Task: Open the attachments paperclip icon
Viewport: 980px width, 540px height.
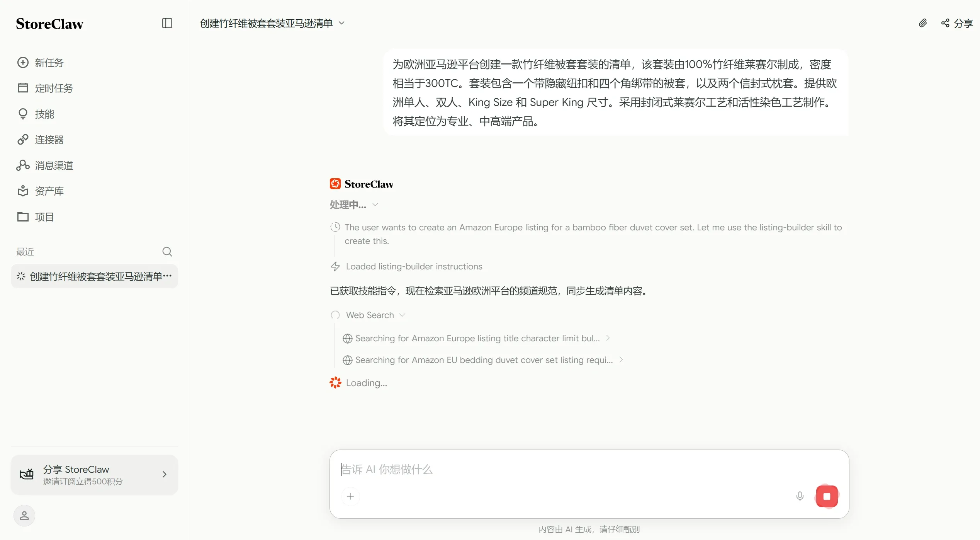Action: [923, 23]
